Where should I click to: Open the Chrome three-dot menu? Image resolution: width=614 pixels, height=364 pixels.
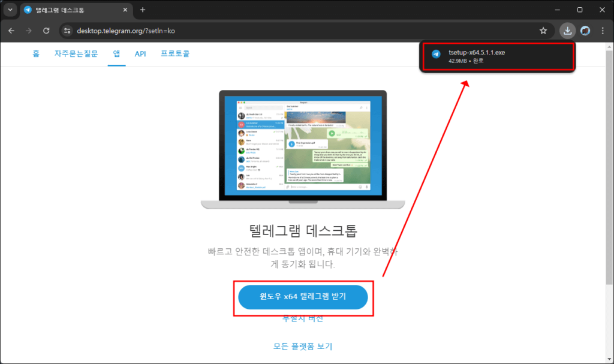[603, 31]
